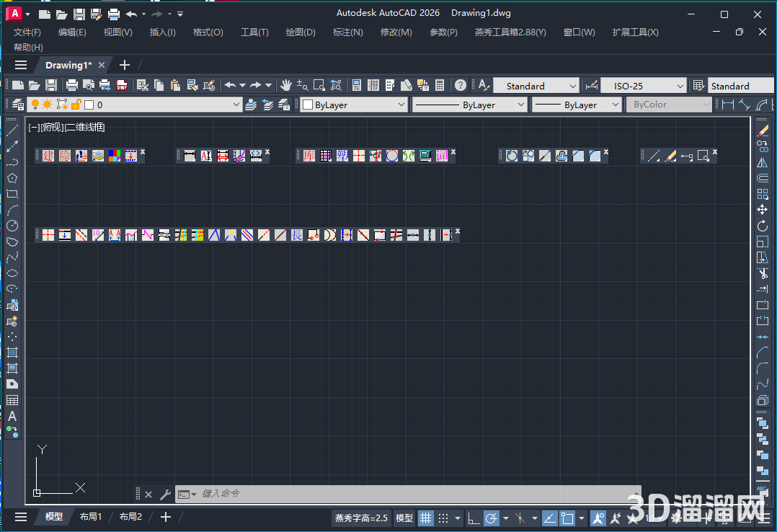Open the ByLayer color control dropdown
Viewport: 777px width, 532px height.
pos(354,105)
